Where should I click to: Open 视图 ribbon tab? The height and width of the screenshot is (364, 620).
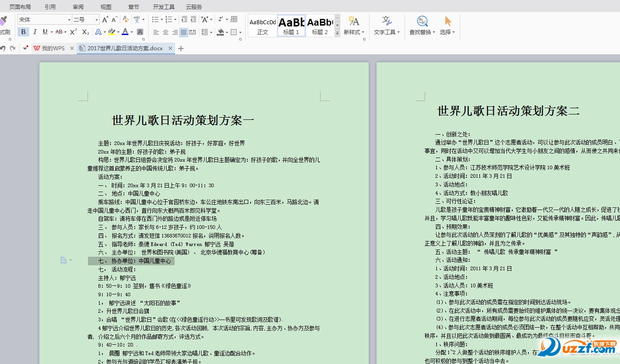click(x=106, y=7)
